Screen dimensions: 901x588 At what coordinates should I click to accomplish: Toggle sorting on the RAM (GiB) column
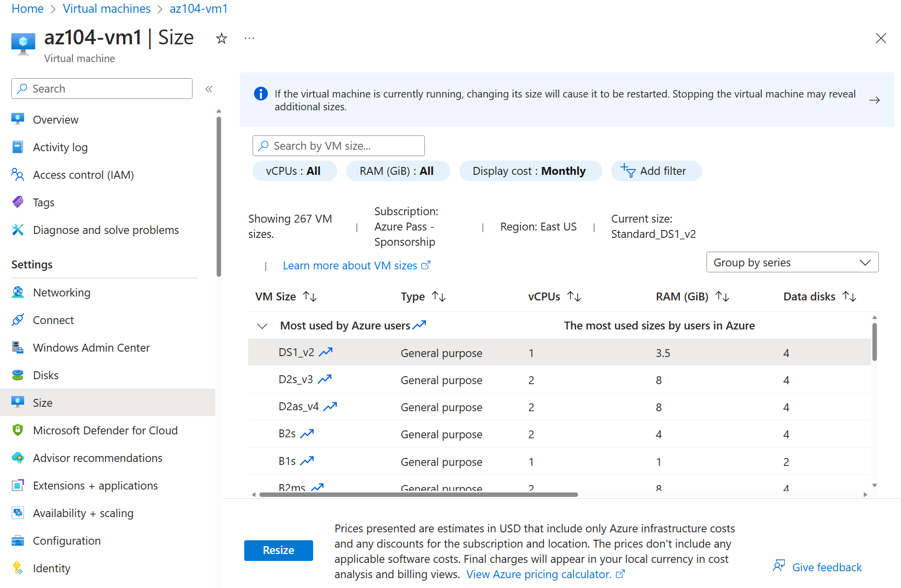point(722,296)
